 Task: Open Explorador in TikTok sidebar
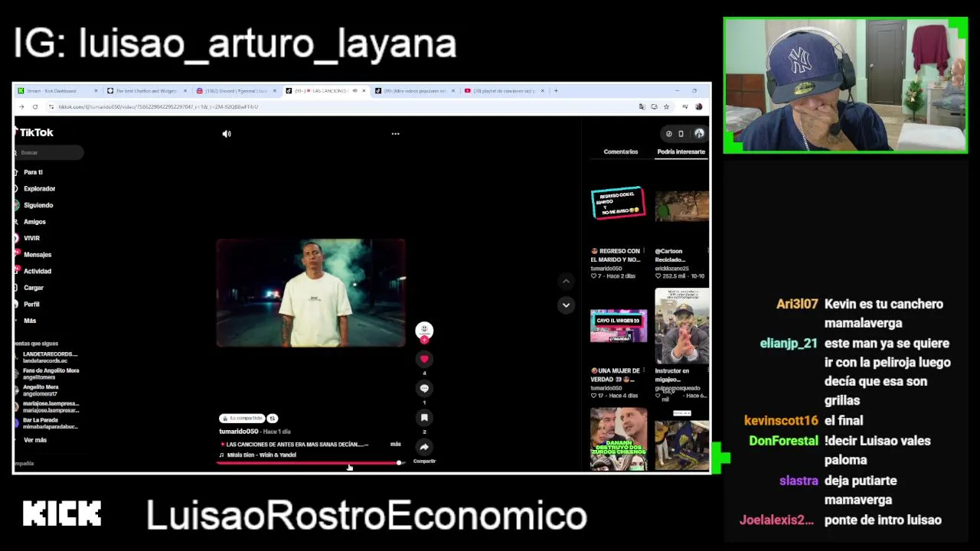click(38, 188)
